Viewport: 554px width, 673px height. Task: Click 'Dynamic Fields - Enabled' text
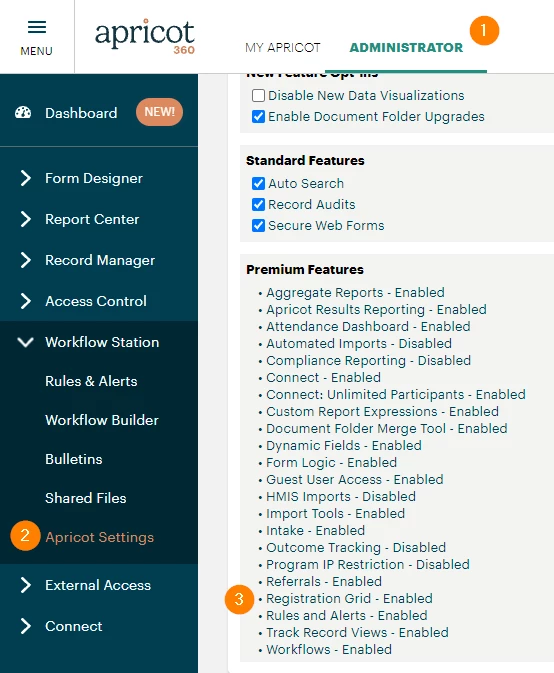(x=344, y=446)
